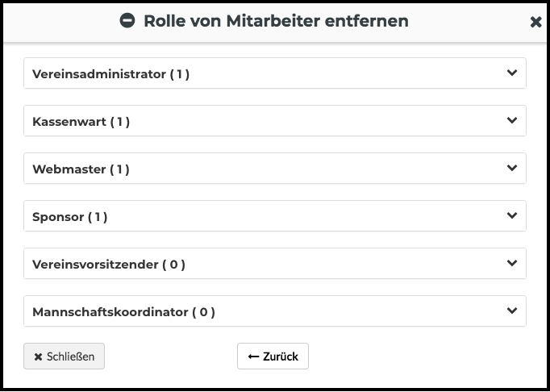The height and width of the screenshot is (392, 550).
Task: Click the Schließen button
Action: coord(65,357)
